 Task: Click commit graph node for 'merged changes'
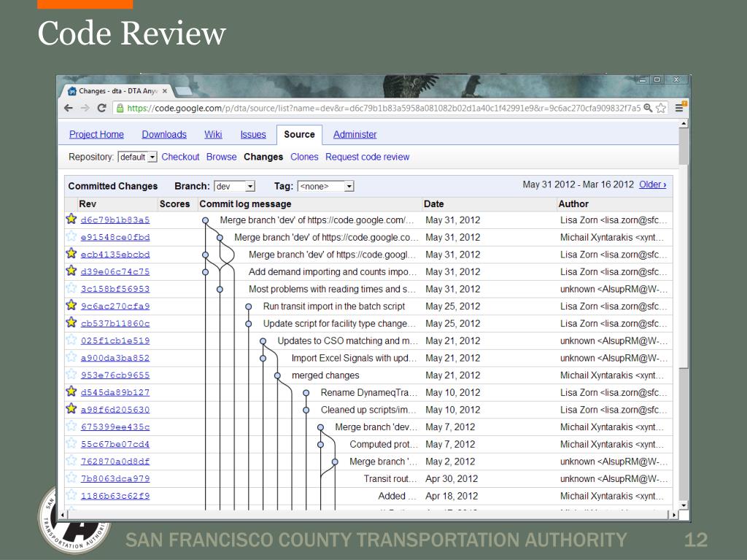click(277, 376)
